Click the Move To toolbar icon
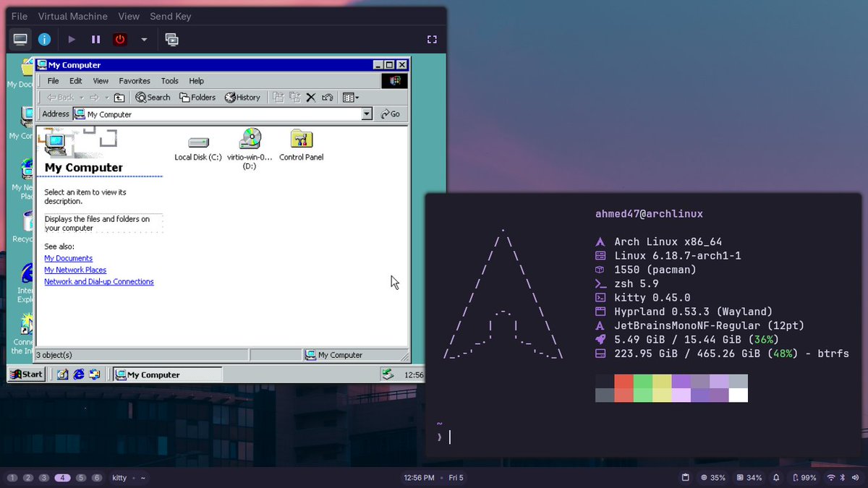 [278, 98]
